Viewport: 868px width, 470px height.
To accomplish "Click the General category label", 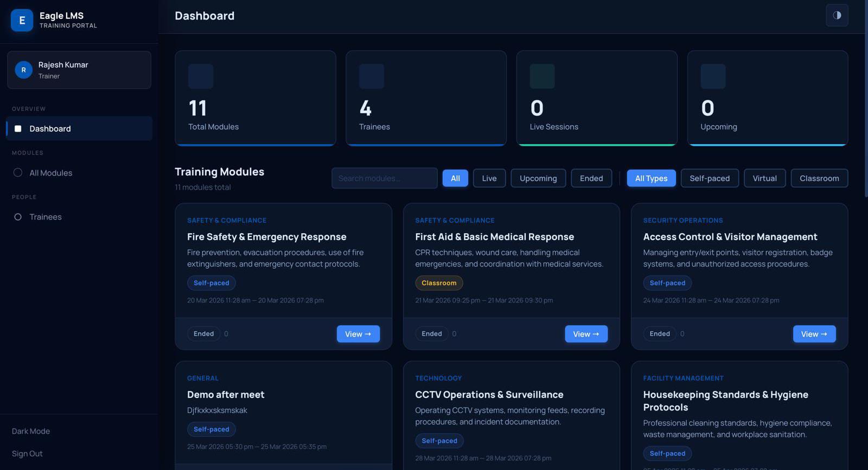I will click(x=203, y=378).
